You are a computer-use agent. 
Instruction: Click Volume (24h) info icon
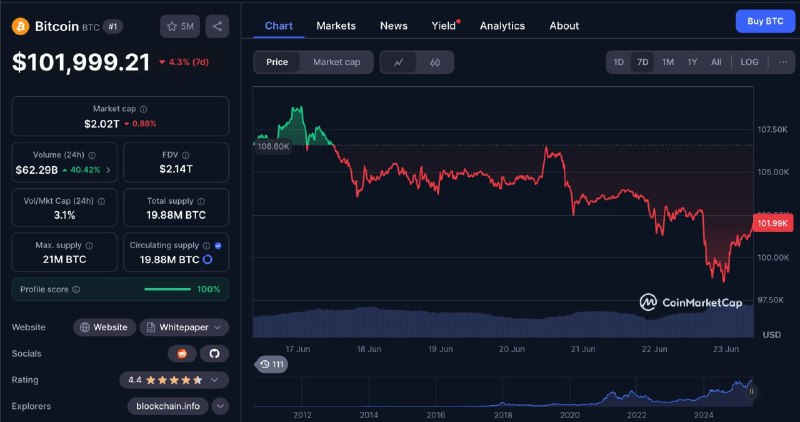(x=92, y=155)
